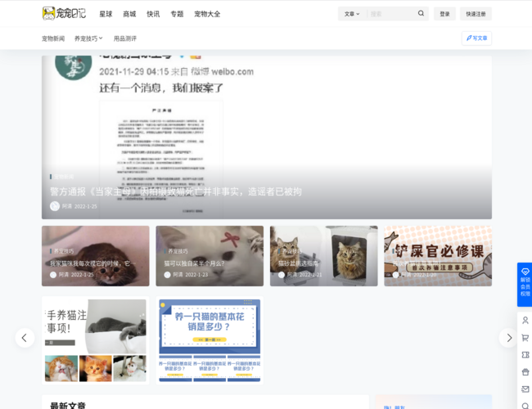This screenshot has height=409, width=532.
Task: Open the 专题 nav menu
Action: point(177,14)
